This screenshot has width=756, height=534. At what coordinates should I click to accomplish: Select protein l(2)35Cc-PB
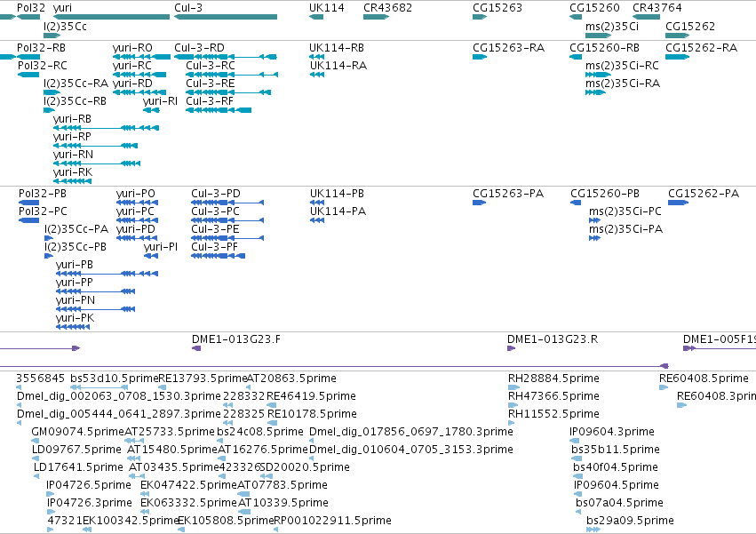point(49,256)
